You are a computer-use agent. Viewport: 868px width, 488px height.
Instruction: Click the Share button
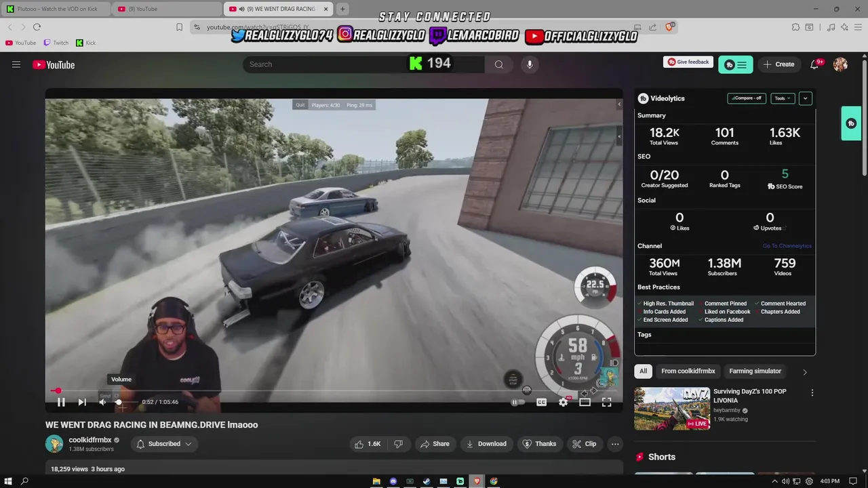click(435, 444)
